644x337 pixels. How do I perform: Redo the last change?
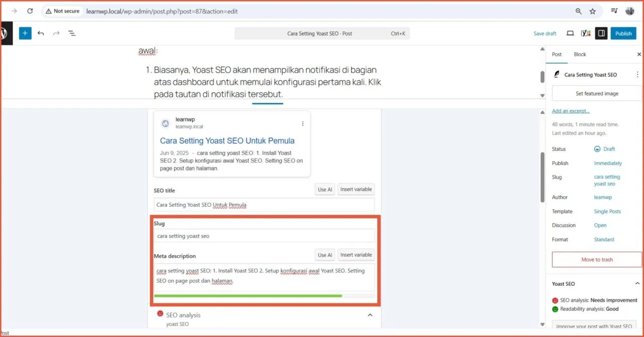pyautogui.click(x=56, y=33)
